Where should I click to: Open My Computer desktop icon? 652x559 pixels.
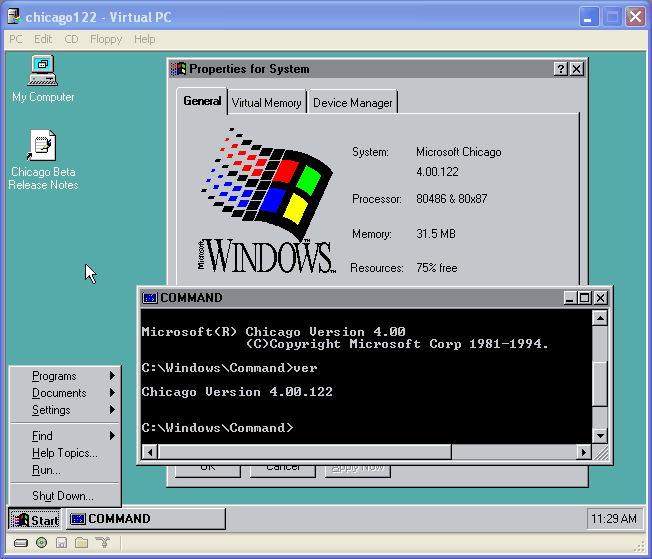[x=43, y=79]
